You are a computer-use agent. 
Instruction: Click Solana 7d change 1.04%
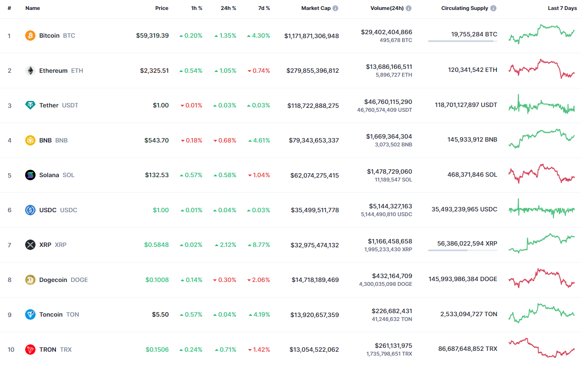click(259, 175)
